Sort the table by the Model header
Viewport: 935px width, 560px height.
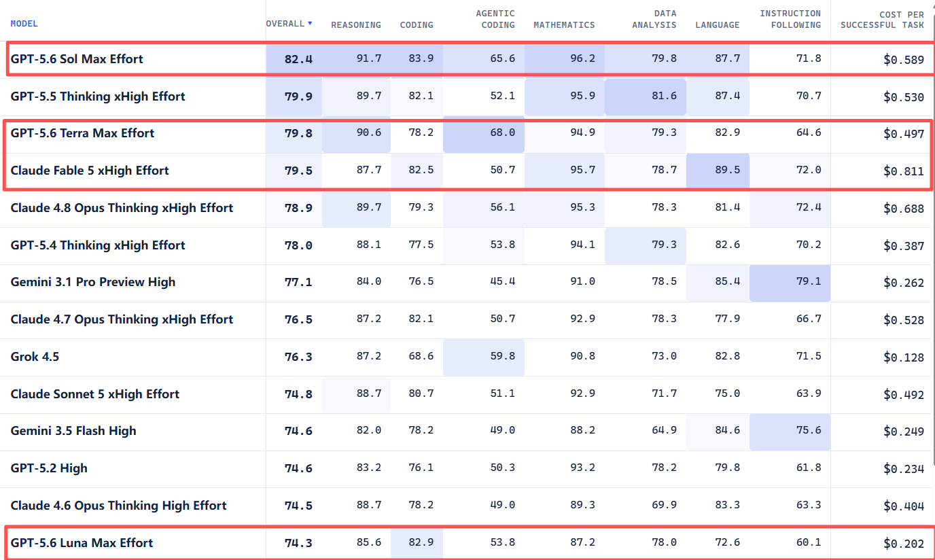click(24, 24)
